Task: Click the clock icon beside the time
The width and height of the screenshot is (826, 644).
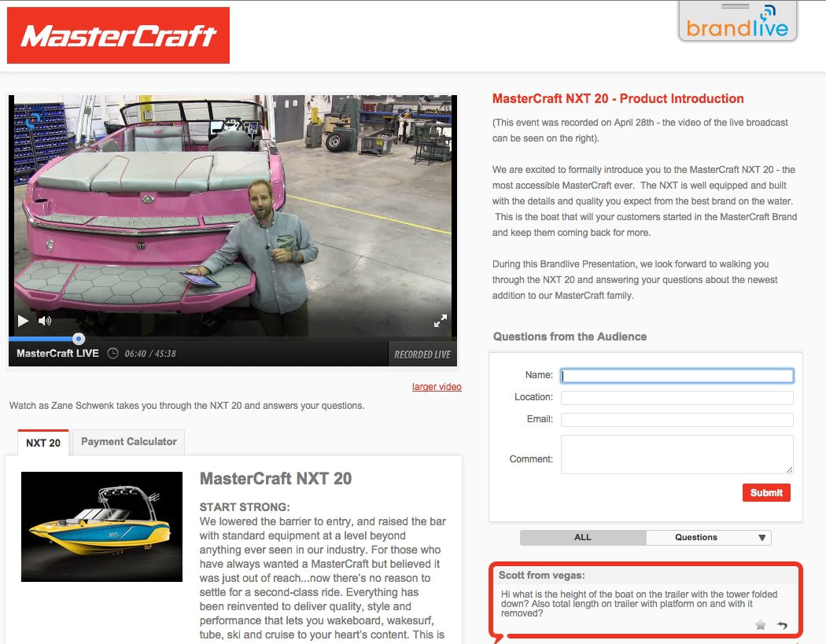Action: point(112,353)
